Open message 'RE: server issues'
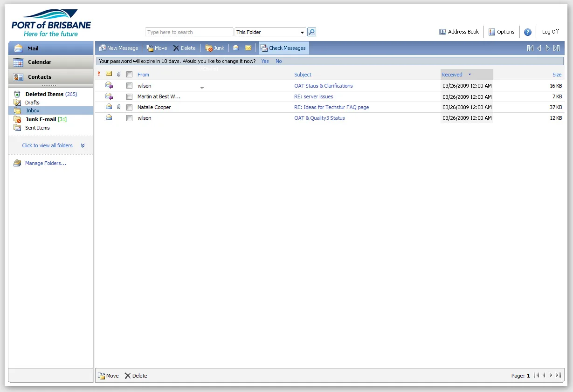 click(314, 97)
